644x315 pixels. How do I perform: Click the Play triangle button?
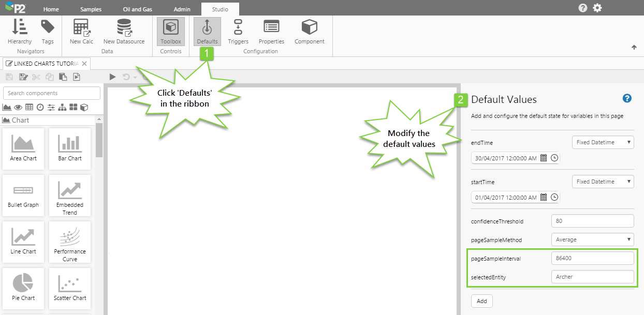(x=113, y=77)
